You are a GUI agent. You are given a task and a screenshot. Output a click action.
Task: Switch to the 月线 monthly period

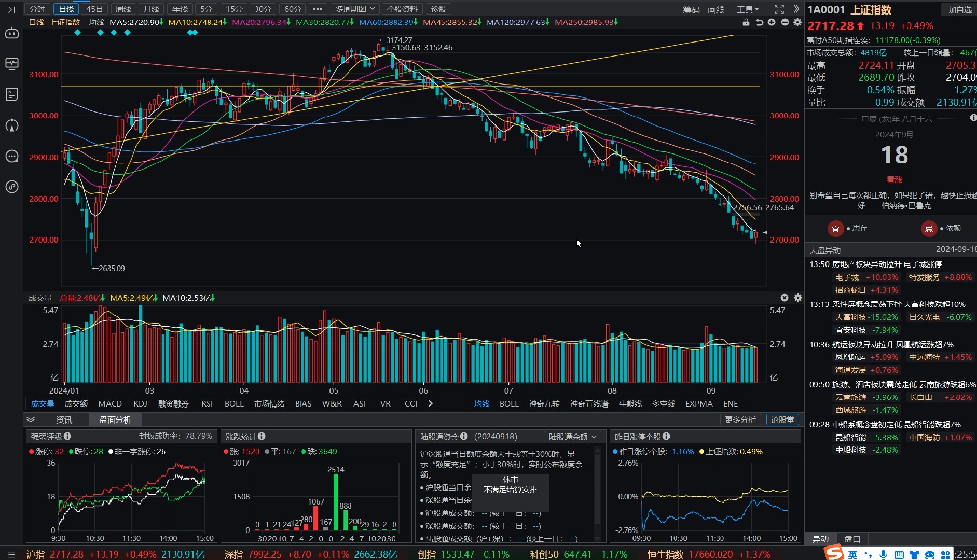[152, 9]
